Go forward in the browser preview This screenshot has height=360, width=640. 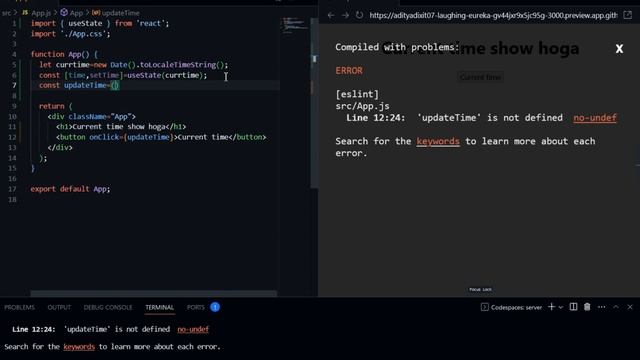[x=345, y=15]
